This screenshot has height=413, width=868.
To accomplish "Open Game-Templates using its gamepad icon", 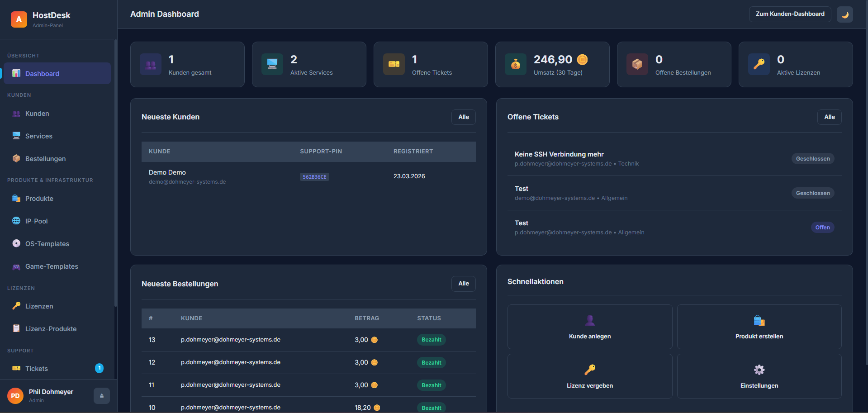I will pyautogui.click(x=16, y=266).
